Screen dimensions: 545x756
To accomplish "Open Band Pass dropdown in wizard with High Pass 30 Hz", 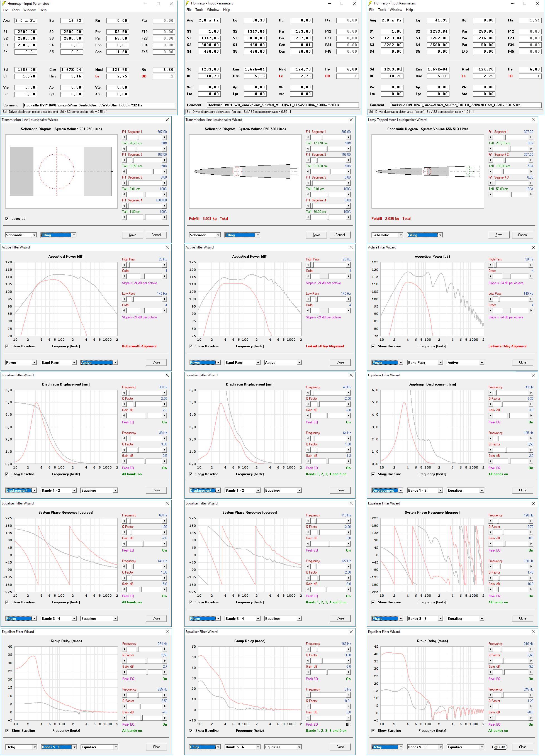I will 425,362.
